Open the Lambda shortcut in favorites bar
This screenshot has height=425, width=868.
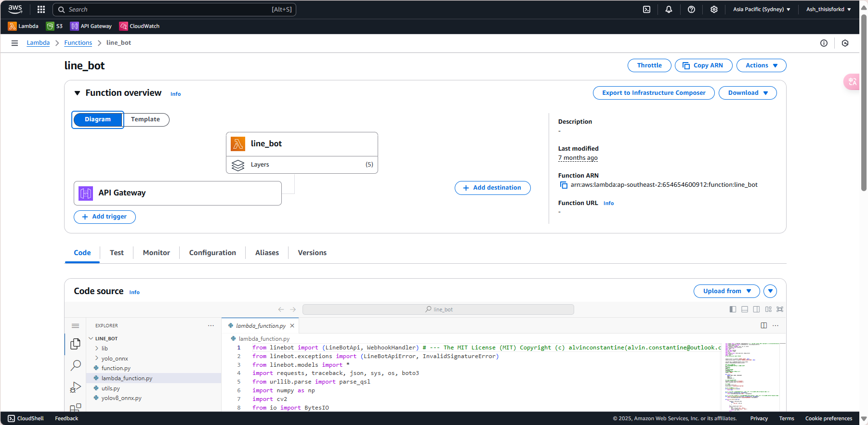coord(23,26)
